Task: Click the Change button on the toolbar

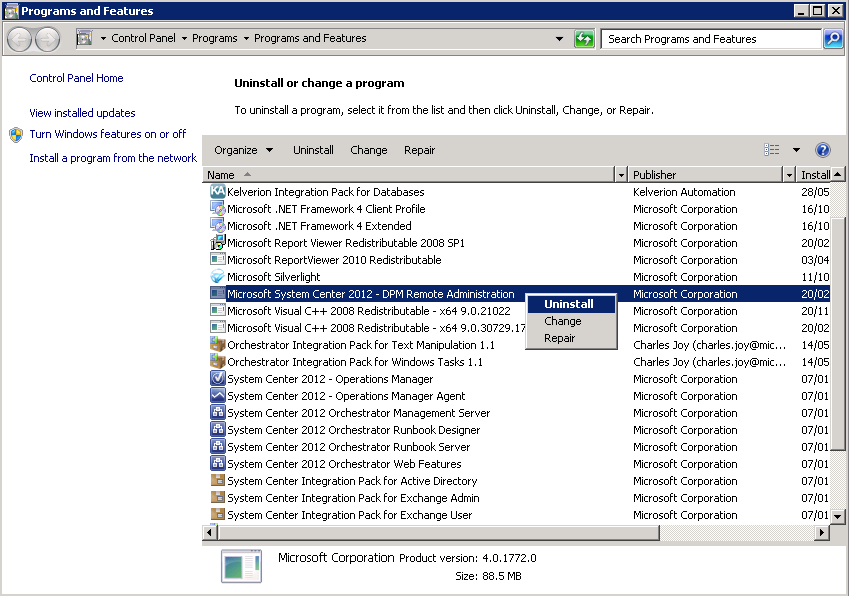Action: 368,150
